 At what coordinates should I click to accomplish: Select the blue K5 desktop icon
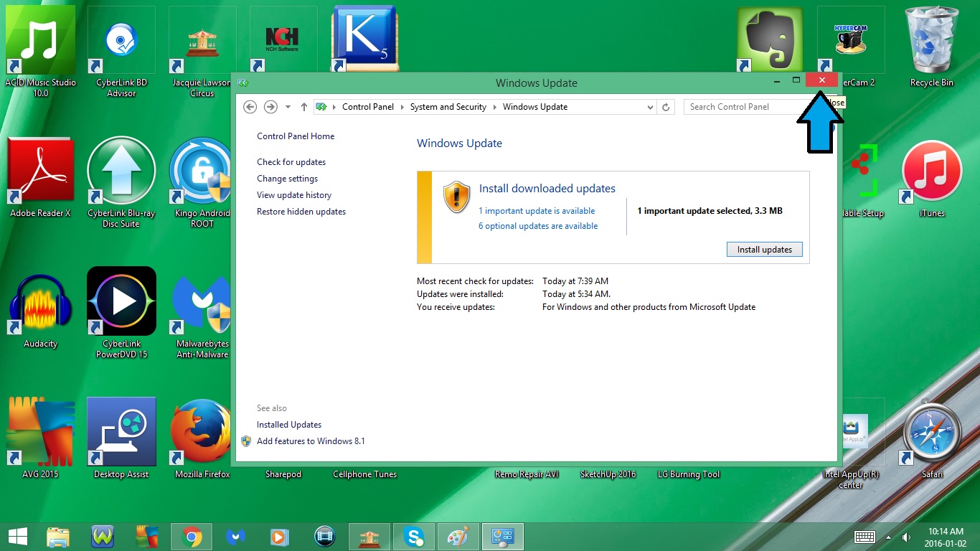364,39
